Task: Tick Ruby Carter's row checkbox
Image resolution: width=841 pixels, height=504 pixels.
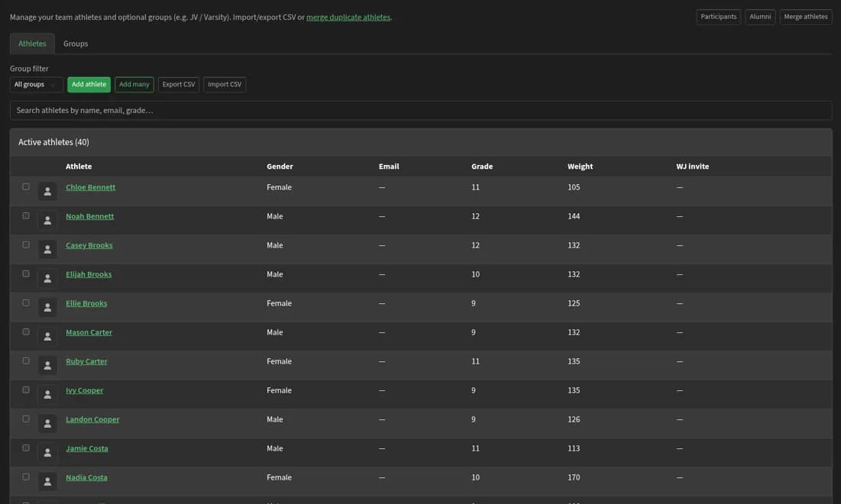Action: (26, 360)
